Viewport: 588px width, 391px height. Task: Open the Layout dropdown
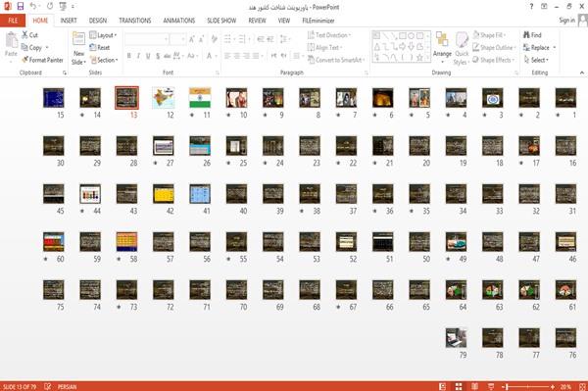(103, 35)
